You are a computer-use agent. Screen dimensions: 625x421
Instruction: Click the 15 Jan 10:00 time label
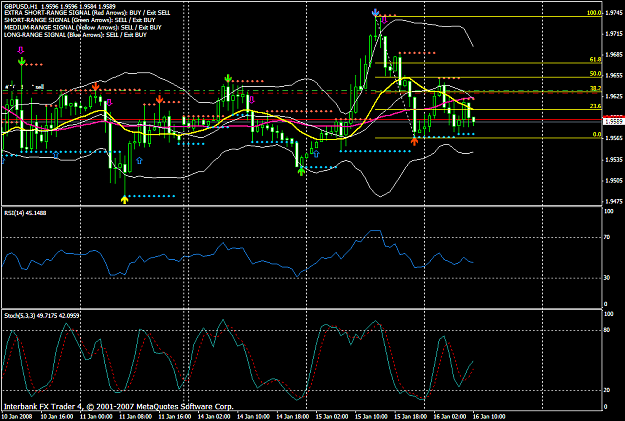[371, 417]
